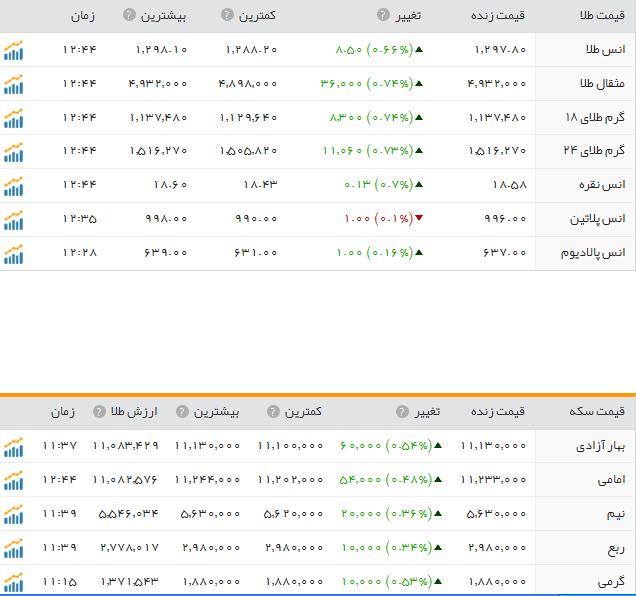Open chart icon for نیم coin row
Viewport: 636px width, 596px height.
point(13,514)
